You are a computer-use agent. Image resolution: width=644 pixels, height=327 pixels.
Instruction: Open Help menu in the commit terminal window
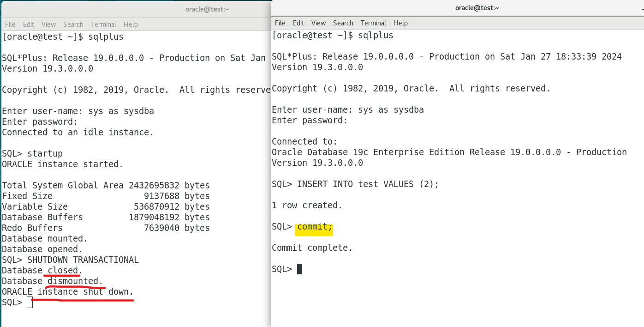(400, 23)
